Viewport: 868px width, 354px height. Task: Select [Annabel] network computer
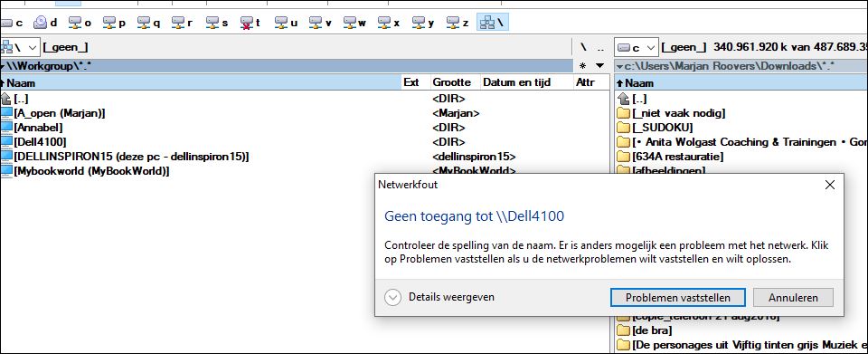click(x=38, y=128)
